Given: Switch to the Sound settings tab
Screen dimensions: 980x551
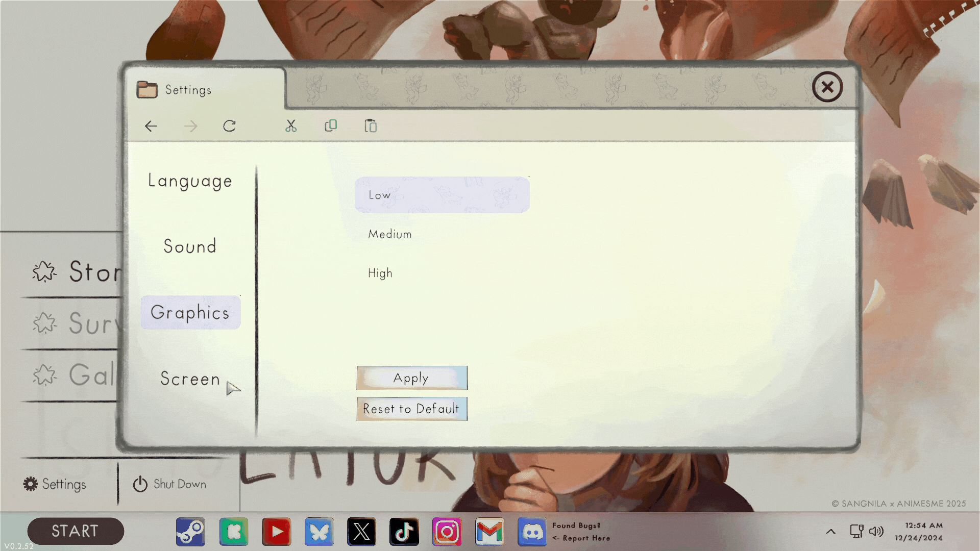Looking at the screenshot, I should tap(190, 246).
